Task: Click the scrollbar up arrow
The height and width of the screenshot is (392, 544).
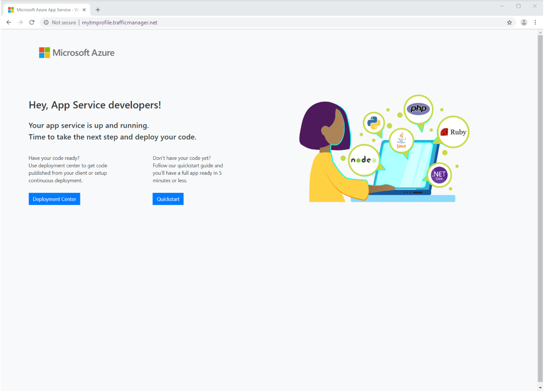Action: [540, 33]
